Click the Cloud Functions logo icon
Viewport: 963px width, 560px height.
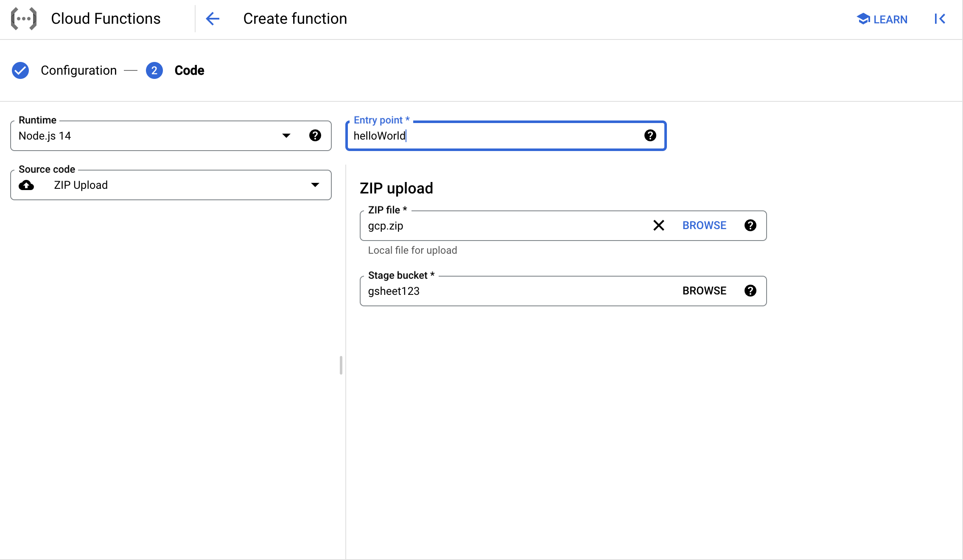click(24, 19)
